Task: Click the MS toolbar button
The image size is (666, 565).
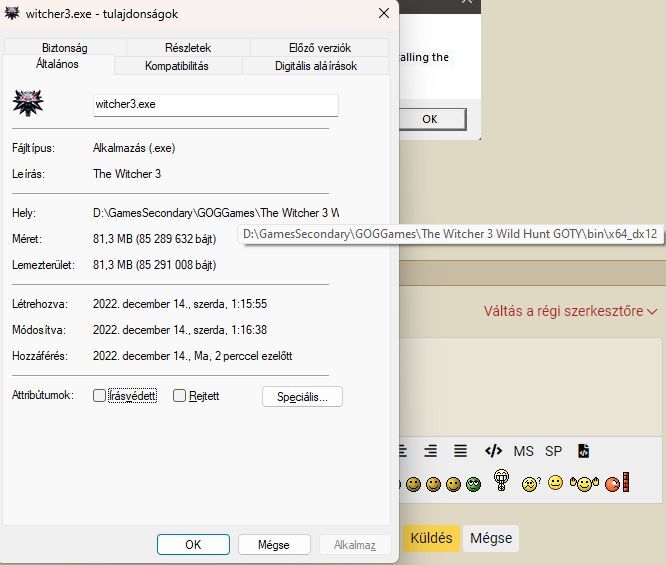Action: pos(523,451)
